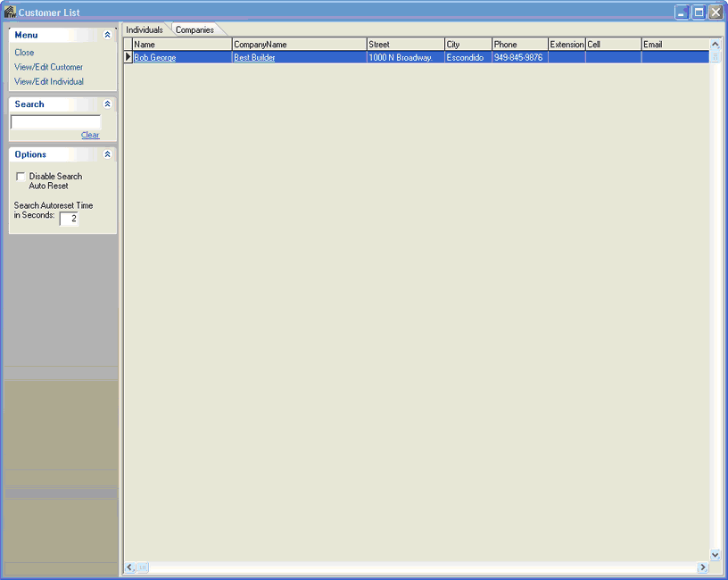Image resolution: width=728 pixels, height=580 pixels.
Task: Click the Customer List app icon in title bar
Action: point(10,12)
